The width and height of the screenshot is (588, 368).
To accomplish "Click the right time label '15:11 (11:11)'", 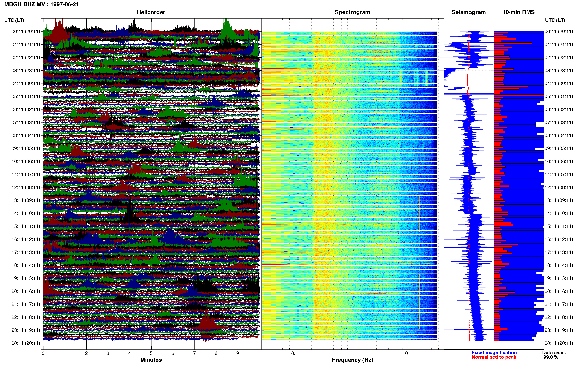I will tap(559, 226).
